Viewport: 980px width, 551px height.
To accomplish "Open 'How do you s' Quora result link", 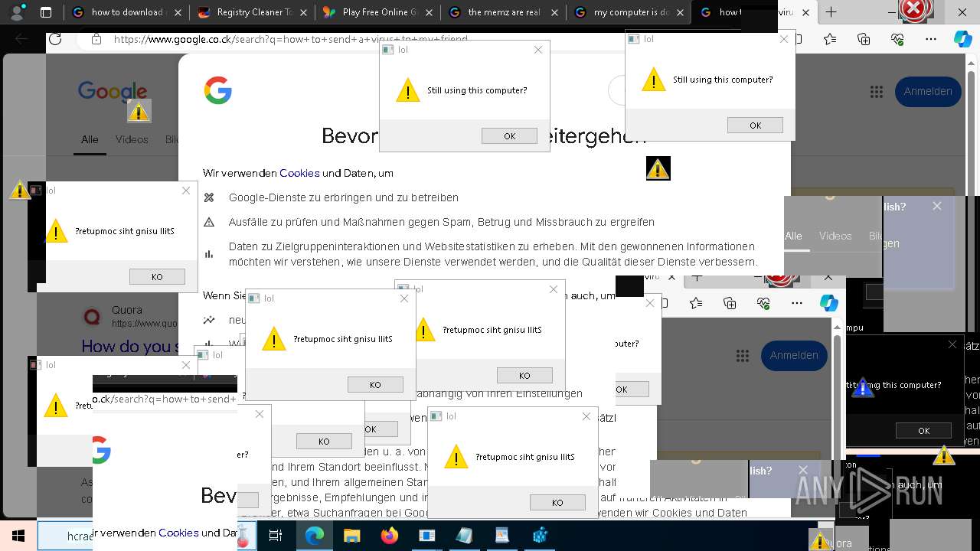I will pos(131,347).
